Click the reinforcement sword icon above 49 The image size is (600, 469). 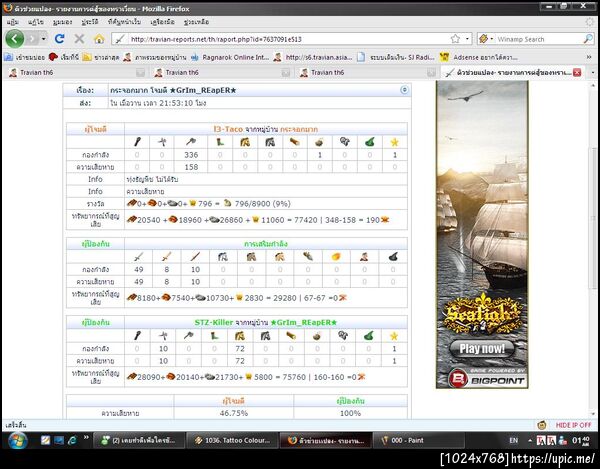139,257
